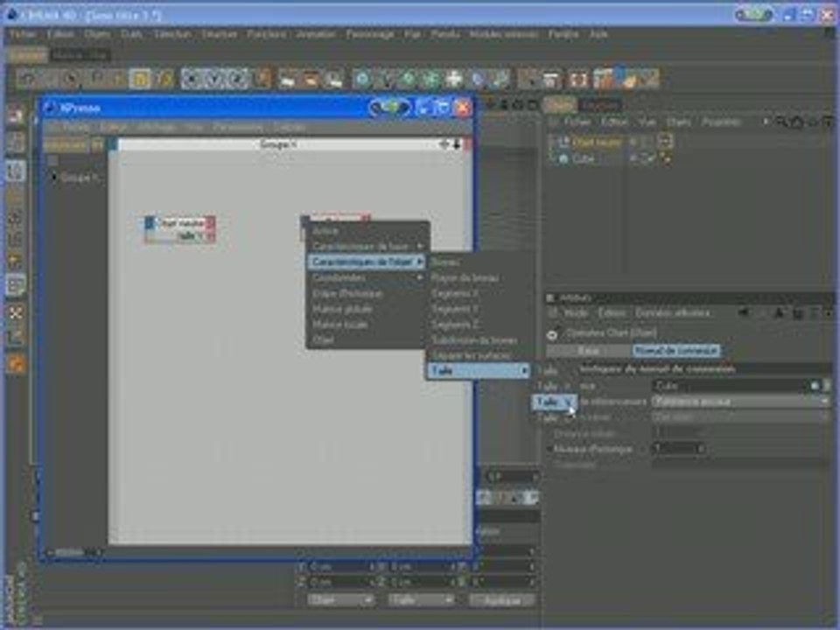Viewport: 840px width, 630px height.
Task: Click the home icon in Object manager header
Action: tap(796, 122)
